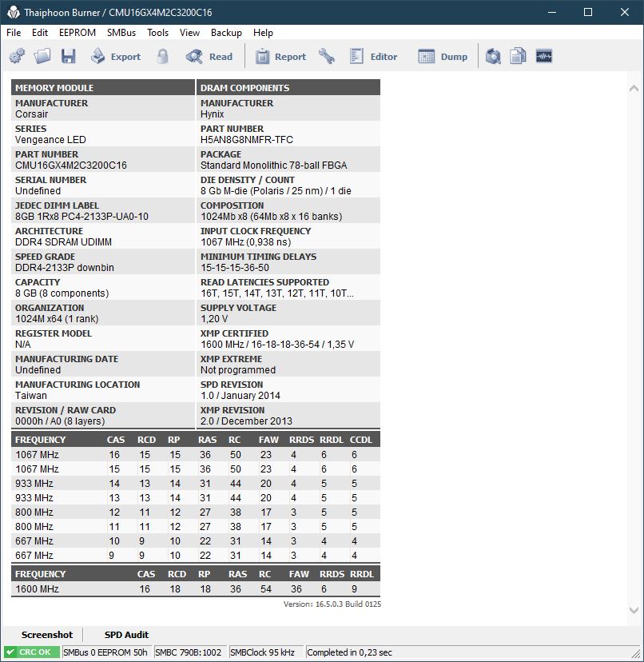Open the EEPROM menu

click(x=78, y=33)
